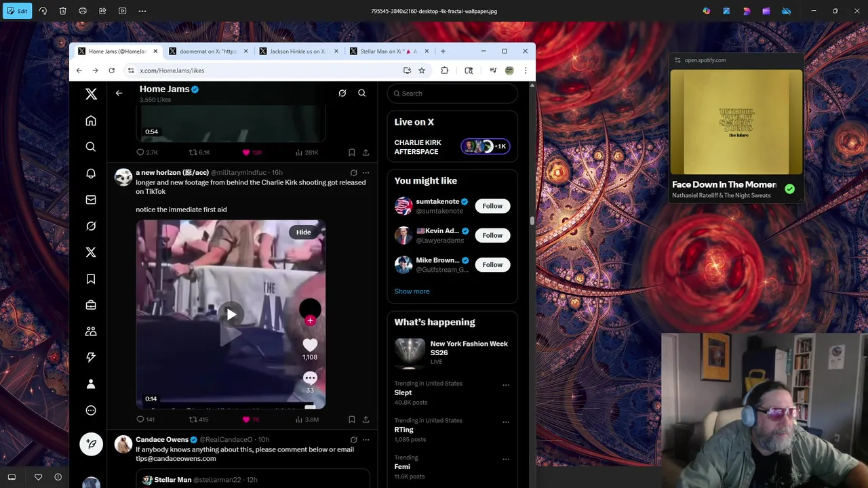
Task: Follow Kevin Ad... lawyeradams
Action: click(492, 235)
